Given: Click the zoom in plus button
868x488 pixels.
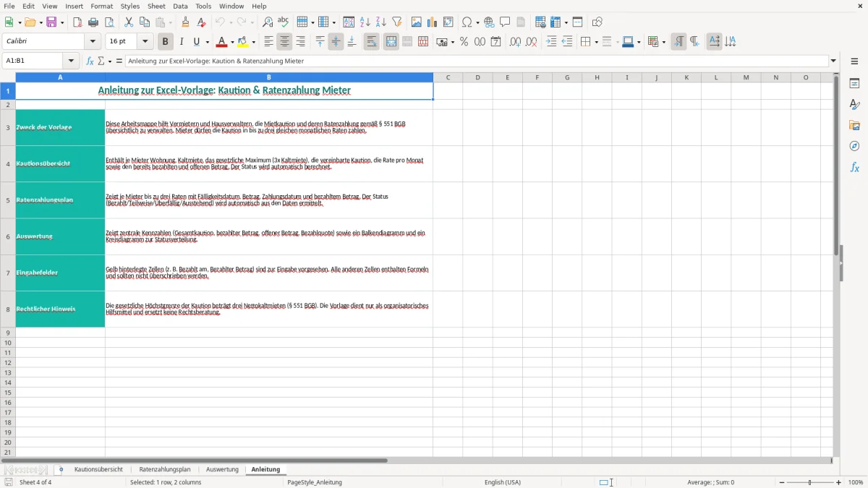Looking at the screenshot, I should pyautogui.click(x=839, y=482).
